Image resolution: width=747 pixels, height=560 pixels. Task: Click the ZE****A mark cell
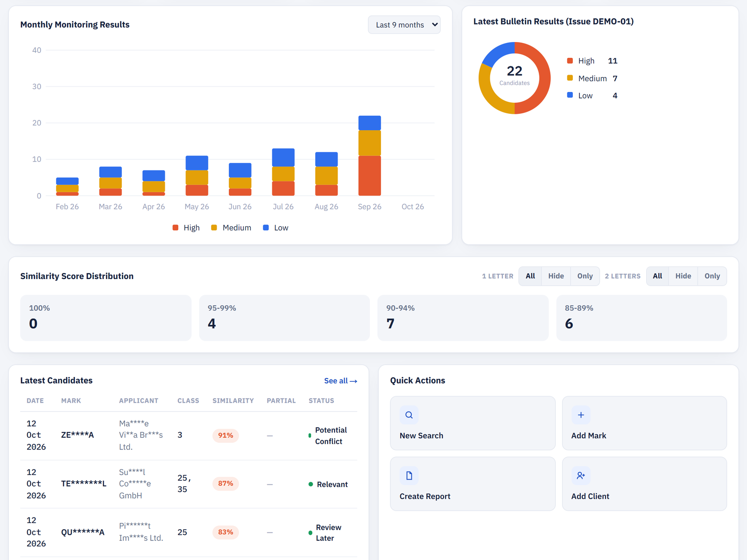coord(78,435)
